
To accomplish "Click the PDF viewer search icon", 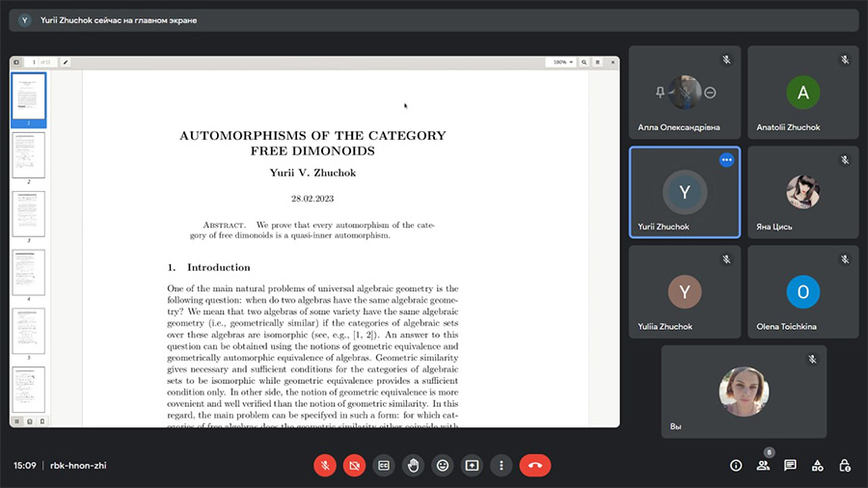I will tap(584, 62).
